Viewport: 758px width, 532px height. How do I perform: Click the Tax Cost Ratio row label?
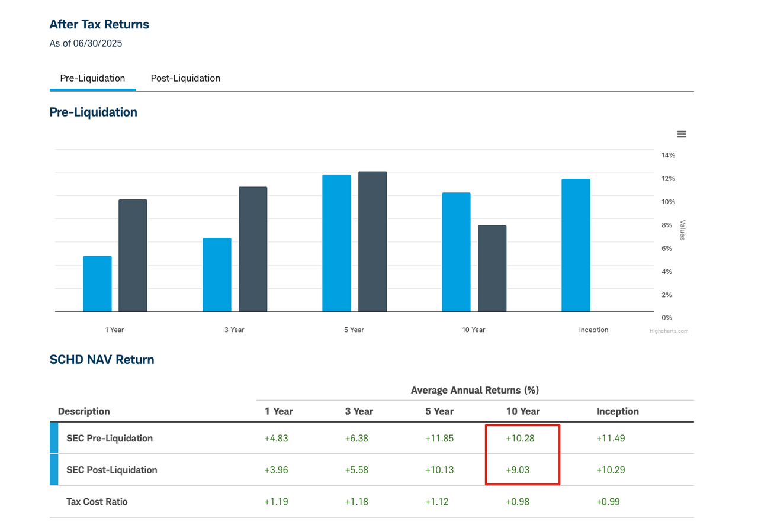point(97,502)
